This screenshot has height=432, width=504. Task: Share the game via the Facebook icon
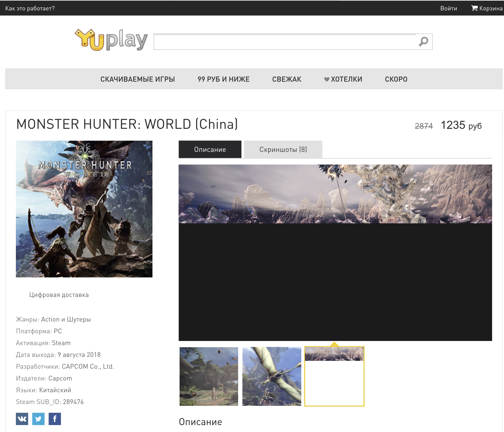click(55, 419)
